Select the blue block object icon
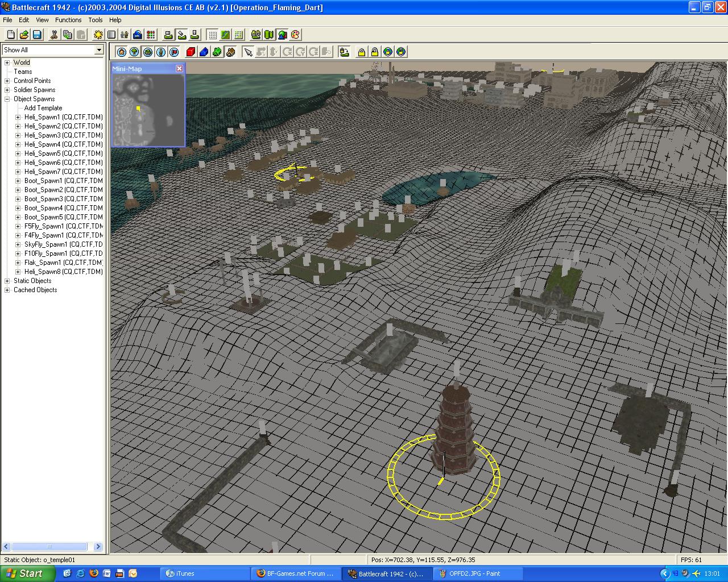 [x=204, y=52]
